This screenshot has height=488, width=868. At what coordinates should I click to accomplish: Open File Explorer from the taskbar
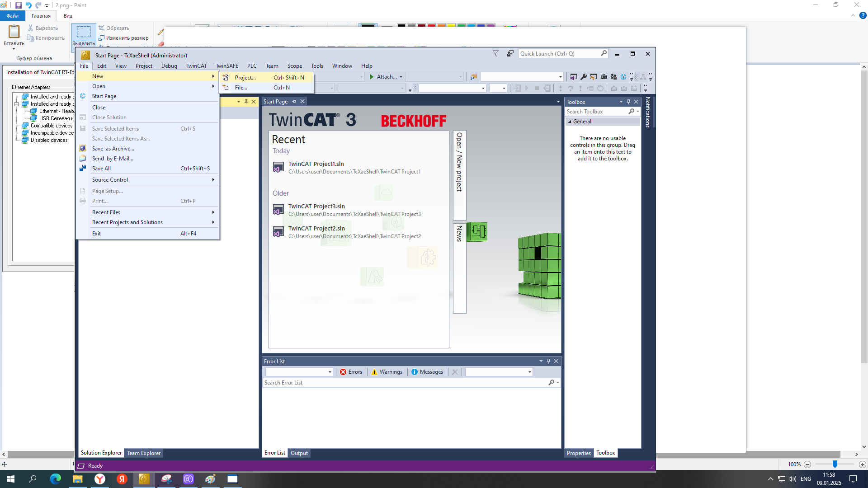click(x=78, y=479)
